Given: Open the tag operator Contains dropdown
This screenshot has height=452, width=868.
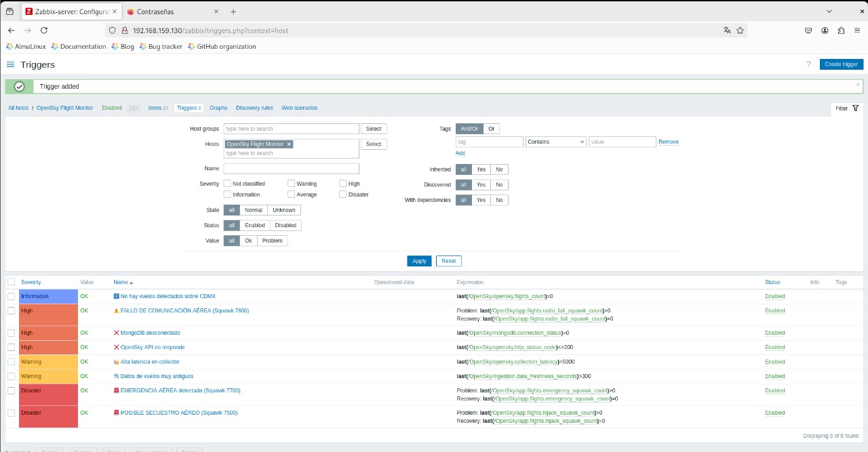Looking at the screenshot, I should tap(555, 142).
